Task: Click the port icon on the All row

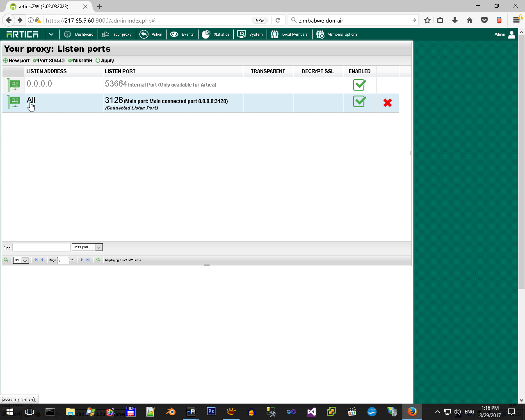Action: click(14, 102)
